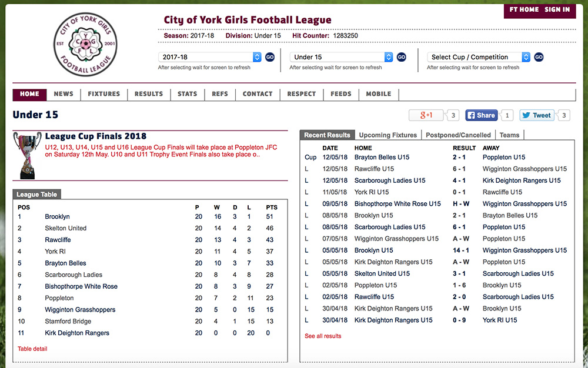Show the Teams tab
The width and height of the screenshot is (588, 368).
coord(509,135)
